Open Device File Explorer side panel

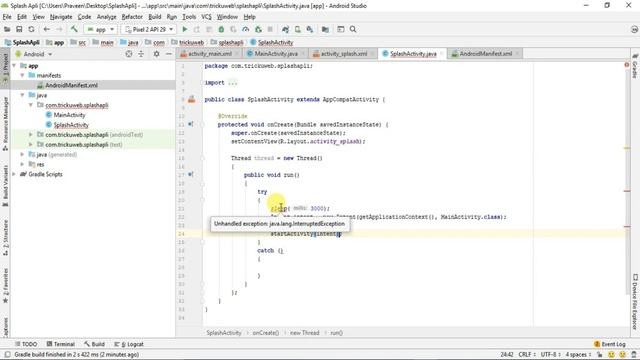coord(635,302)
